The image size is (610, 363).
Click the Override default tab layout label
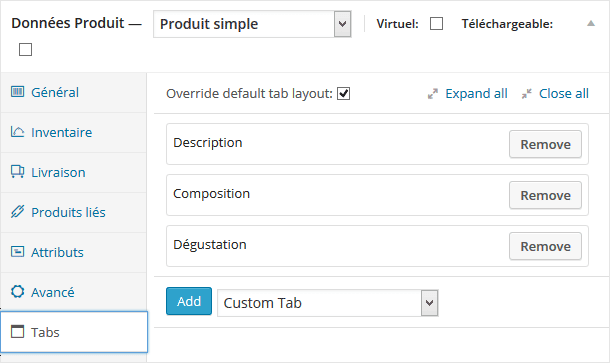click(249, 94)
